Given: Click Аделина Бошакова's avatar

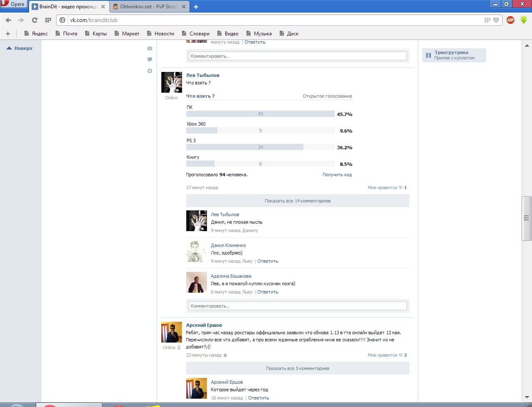Looking at the screenshot, I should 197,282.
